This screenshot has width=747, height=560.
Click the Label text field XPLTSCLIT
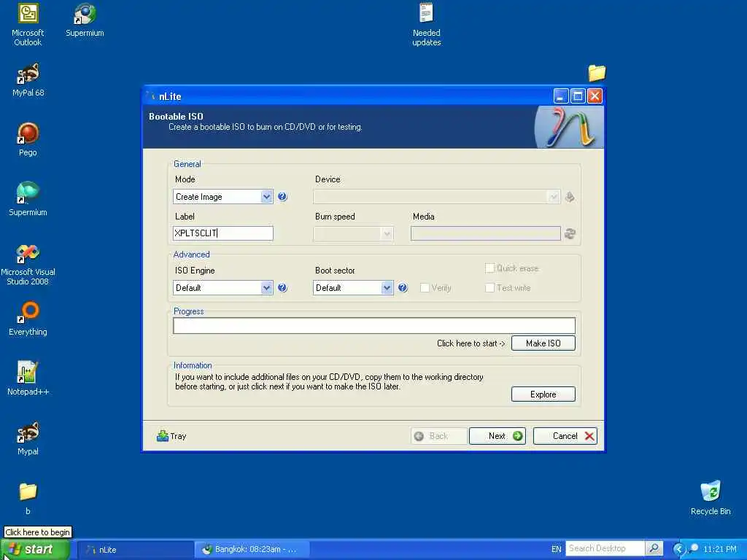point(223,233)
